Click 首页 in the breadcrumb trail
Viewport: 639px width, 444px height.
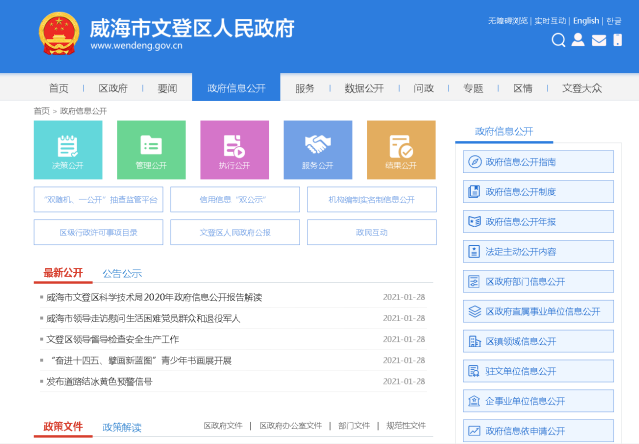[41, 111]
